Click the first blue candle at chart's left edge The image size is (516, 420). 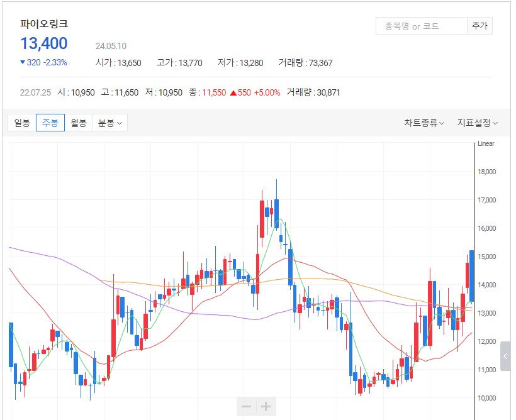click(11, 344)
